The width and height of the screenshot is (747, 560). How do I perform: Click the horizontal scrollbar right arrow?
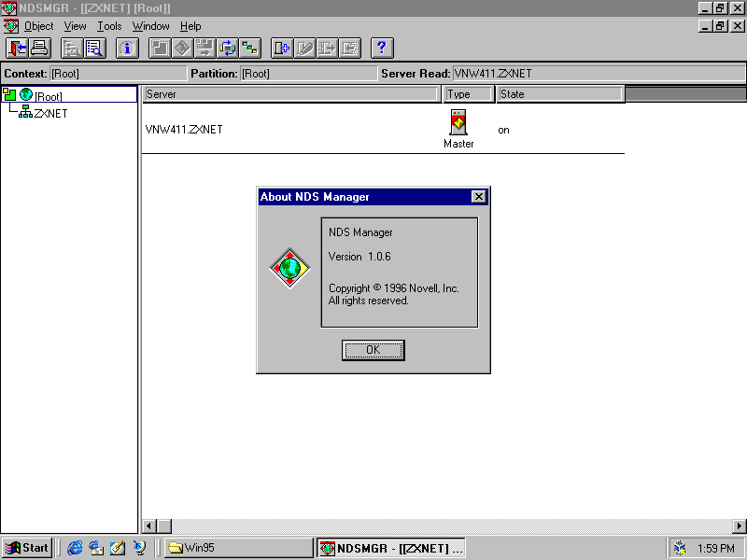pyautogui.click(x=740, y=525)
